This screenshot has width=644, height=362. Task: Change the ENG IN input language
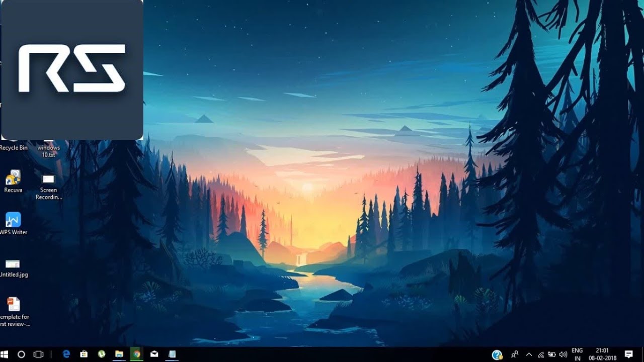click(577, 354)
